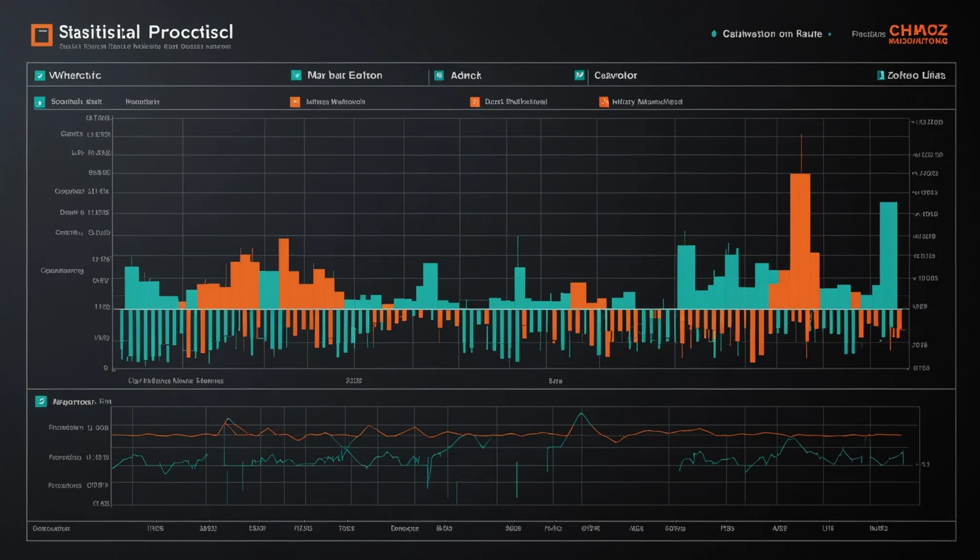Viewport: 980px width, 560px height.
Task: Click the Soouthstε steıt legend label
Action: point(76,102)
